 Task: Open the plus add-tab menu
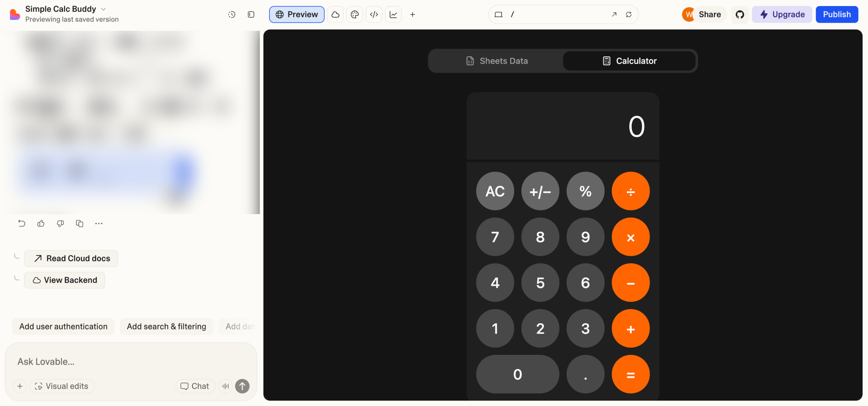click(413, 15)
